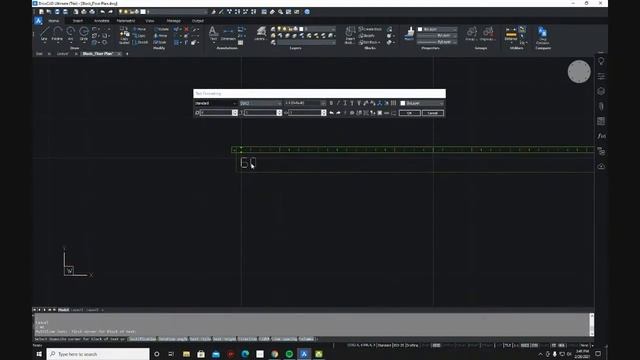Click the Distance utility icon
The height and width of the screenshot is (360, 640).
click(x=511, y=34)
